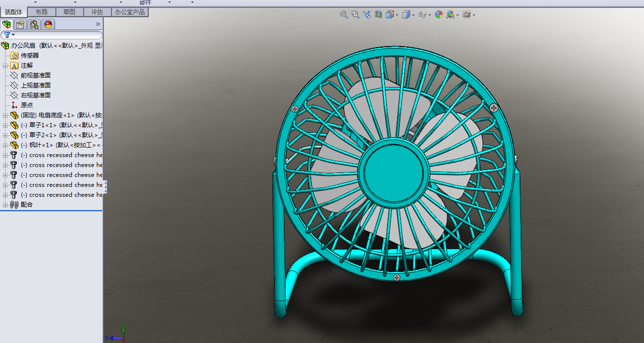Open Edit Appearance color ball icon

click(x=438, y=15)
